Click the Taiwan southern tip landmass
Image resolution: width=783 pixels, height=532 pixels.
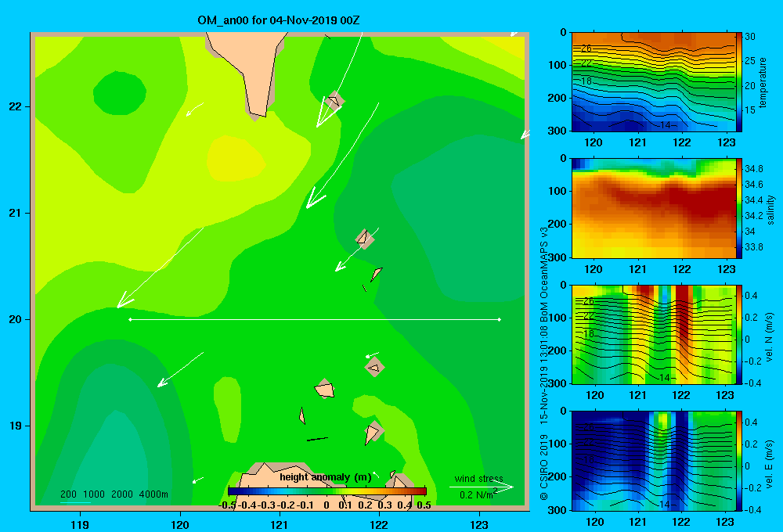[x=250, y=70]
